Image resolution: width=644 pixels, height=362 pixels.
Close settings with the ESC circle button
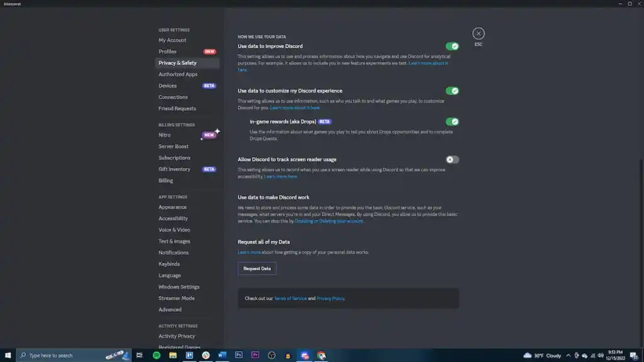click(478, 34)
